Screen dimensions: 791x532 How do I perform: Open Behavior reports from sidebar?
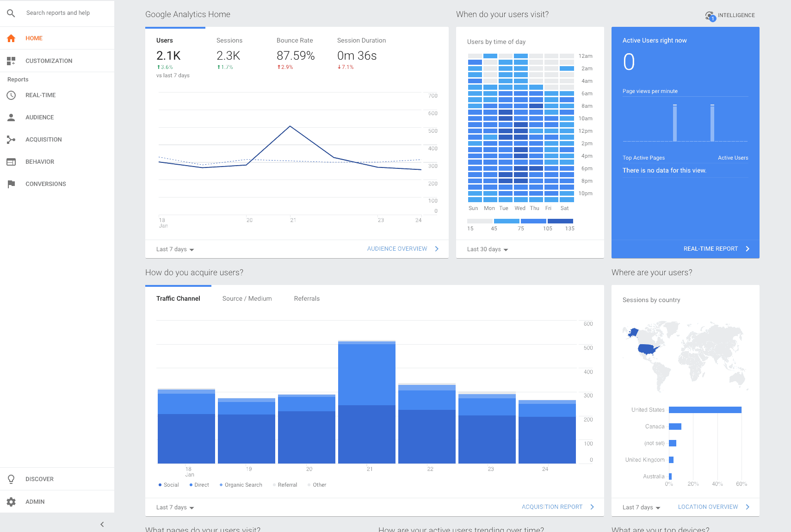40,161
